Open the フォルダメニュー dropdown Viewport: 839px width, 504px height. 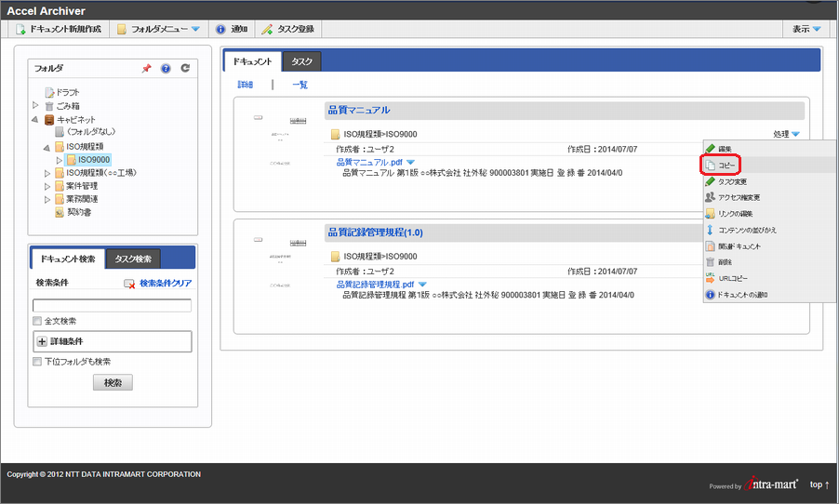coord(158,30)
